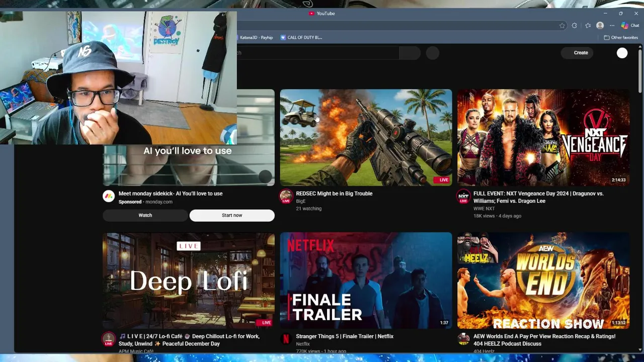
Task: Click the "21 watching" text
Action: (308, 209)
